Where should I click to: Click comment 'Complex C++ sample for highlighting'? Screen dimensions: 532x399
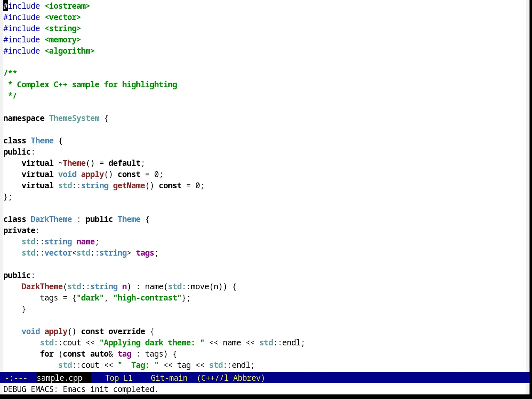click(97, 84)
